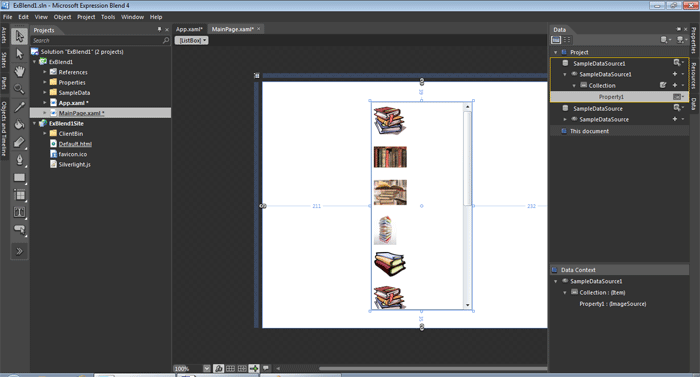700x377 pixels.
Task: Switch Data panel to Details Mode
Action: (x=567, y=40)
